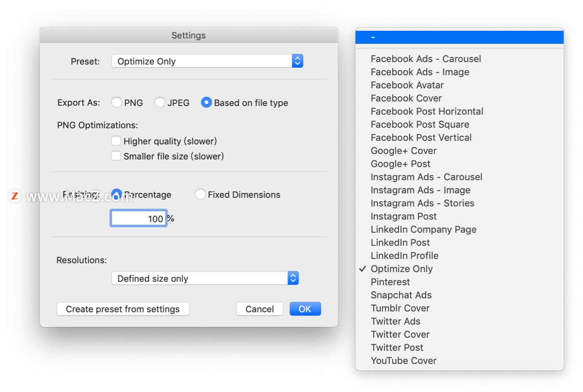Choose the LinkedIn Post preset
This screenshot has width=583, height=392.
pyautogui.click(x=459, y=242)
